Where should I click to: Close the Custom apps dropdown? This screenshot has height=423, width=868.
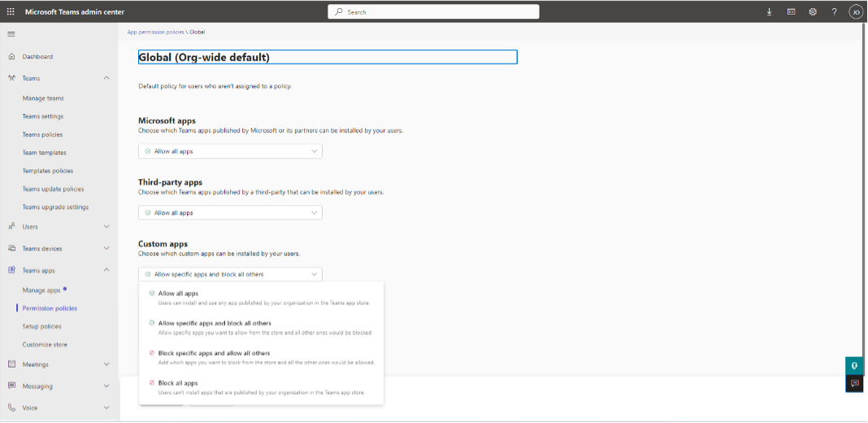[230, 274]
